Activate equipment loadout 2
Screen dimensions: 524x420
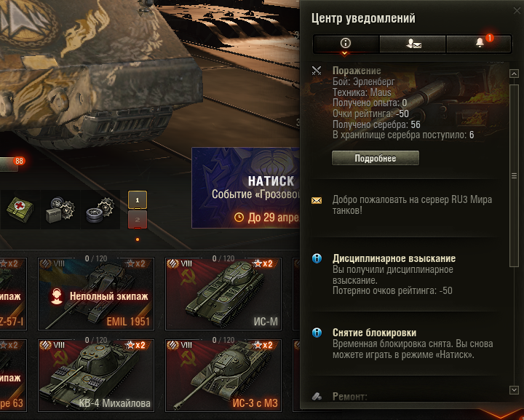tap(138, 220)
